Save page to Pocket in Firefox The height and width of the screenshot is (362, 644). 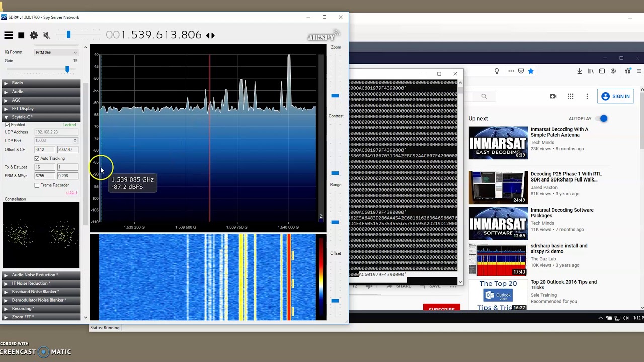click(521, 71)
